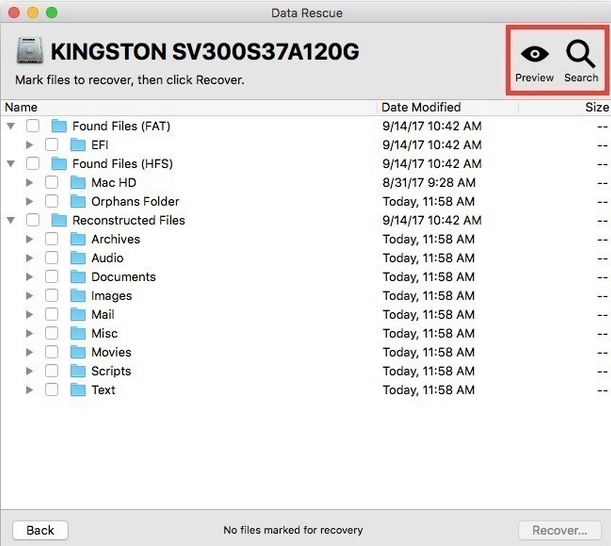The image size is (611, 546).
Task: Select the Images folder icon
Action: tap(78, 296)
